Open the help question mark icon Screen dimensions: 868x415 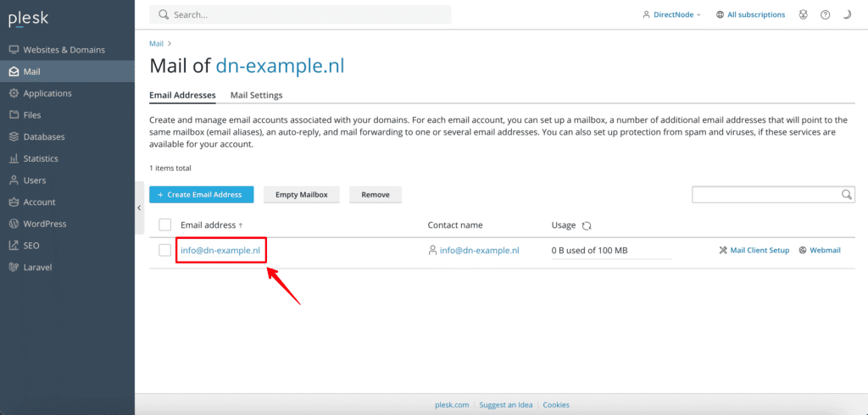click(825, 15)
